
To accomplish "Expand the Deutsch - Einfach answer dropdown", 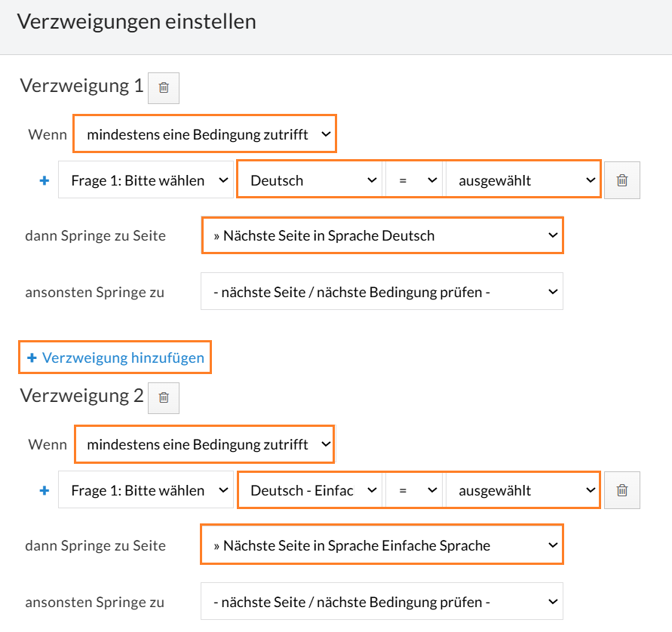I will 309,489.
